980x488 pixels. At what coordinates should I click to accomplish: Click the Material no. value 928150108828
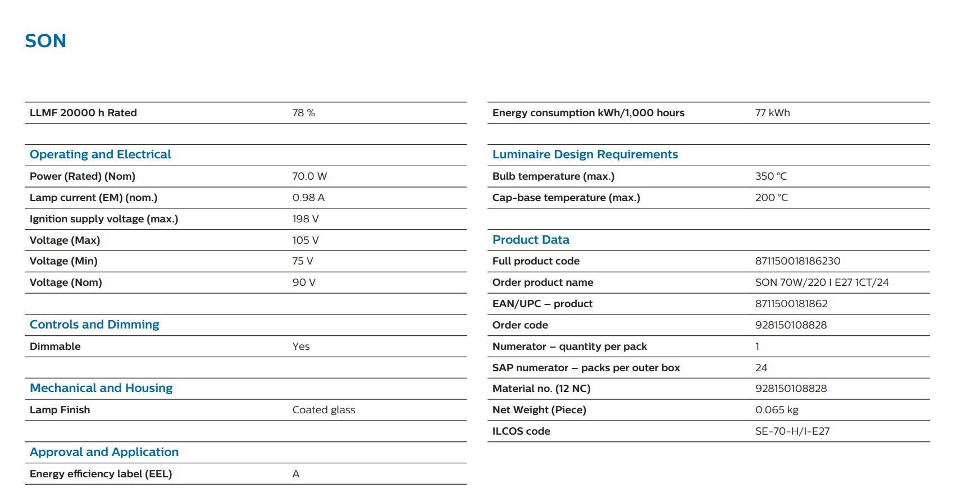click(x=791, y=389)
